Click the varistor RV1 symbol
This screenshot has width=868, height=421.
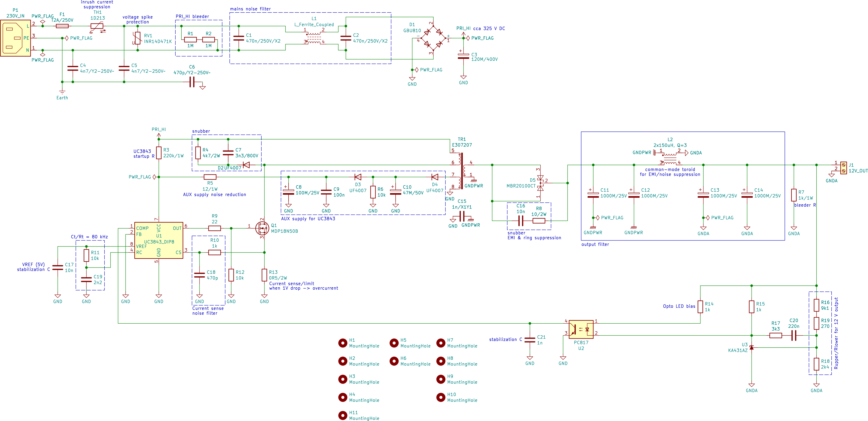[x=138, y=38]
